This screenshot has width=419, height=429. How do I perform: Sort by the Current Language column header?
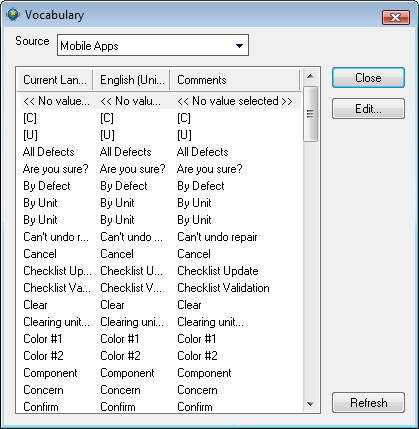(55, 80)
